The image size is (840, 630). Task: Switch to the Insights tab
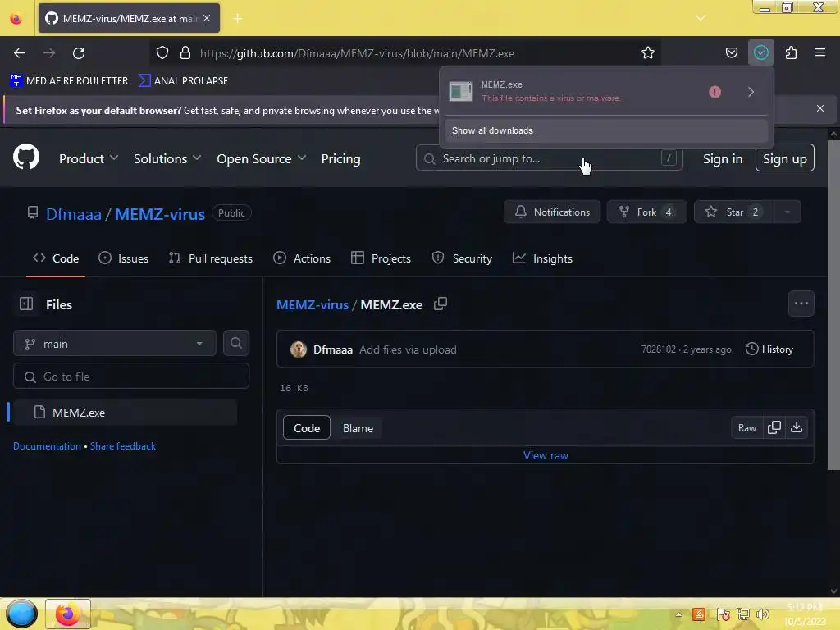[x=542, y=258]
